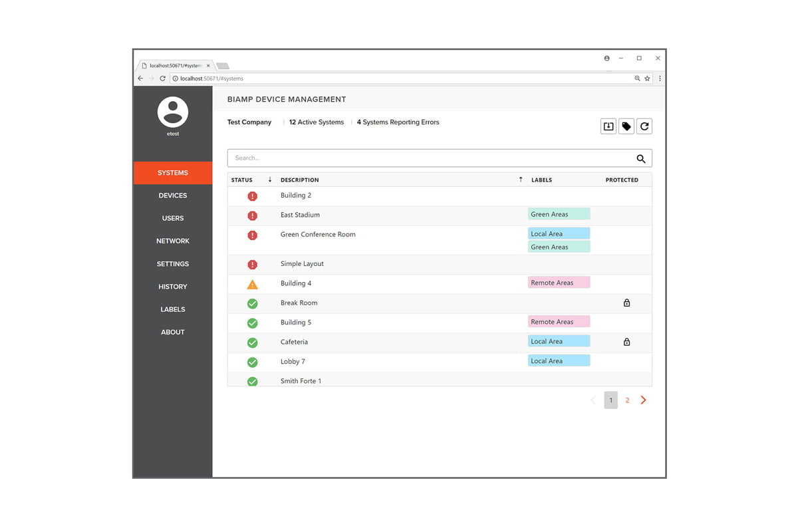Image resolution: width=798 pixels, height=532 pixels.
Task: Open the Systems section in sidebar
Action: [173, 173]
